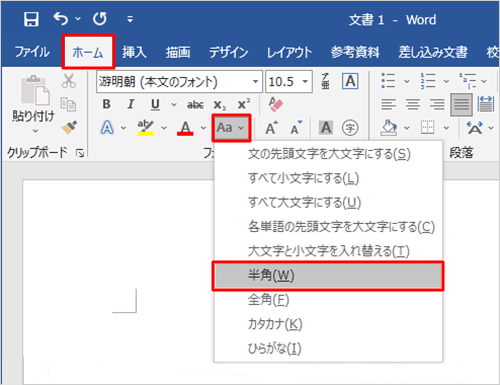The image size is (500, 385).
Task: Align text right
Action: pyautogui.click(x=437, y=104)
